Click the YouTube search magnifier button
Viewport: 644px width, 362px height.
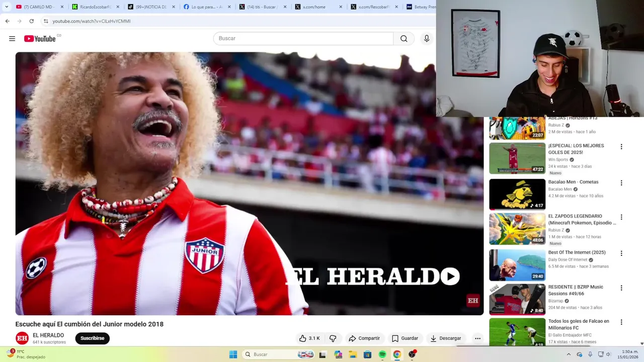coord(404,39)
